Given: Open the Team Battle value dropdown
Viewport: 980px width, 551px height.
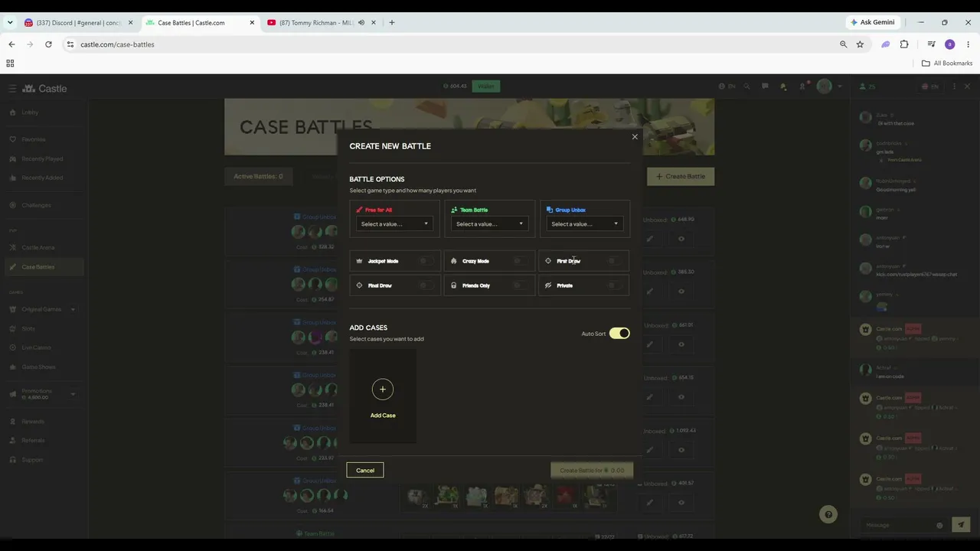Looking at the screenshot, I should tap(490, 223).
